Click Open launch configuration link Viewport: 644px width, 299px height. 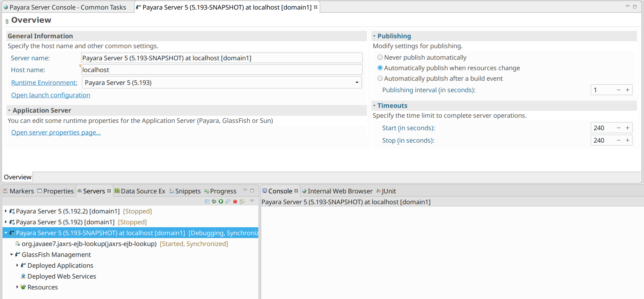[51, 95]
